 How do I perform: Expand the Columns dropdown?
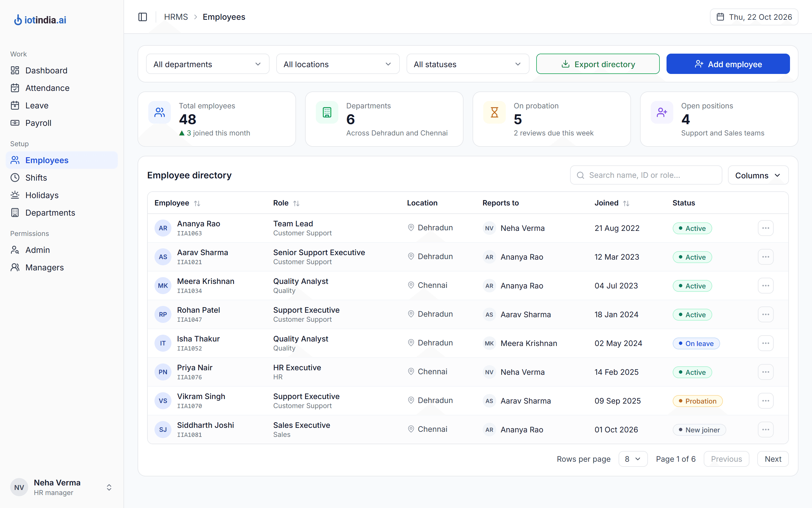[758, 175]
